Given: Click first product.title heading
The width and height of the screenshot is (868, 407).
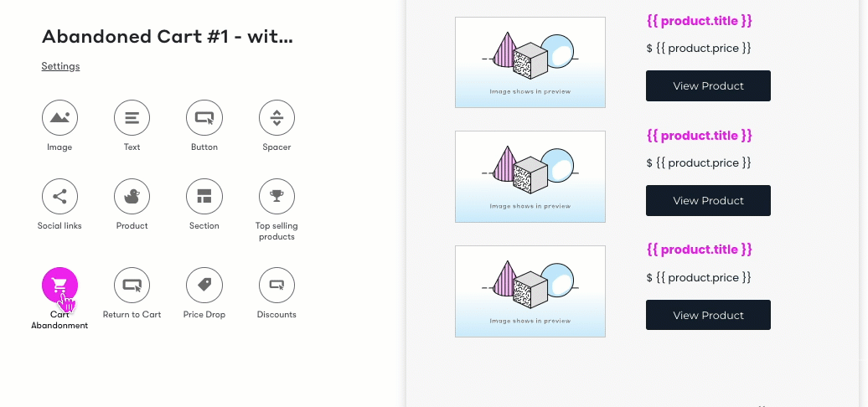Looking at the screenshot, I should click(699, 21).
